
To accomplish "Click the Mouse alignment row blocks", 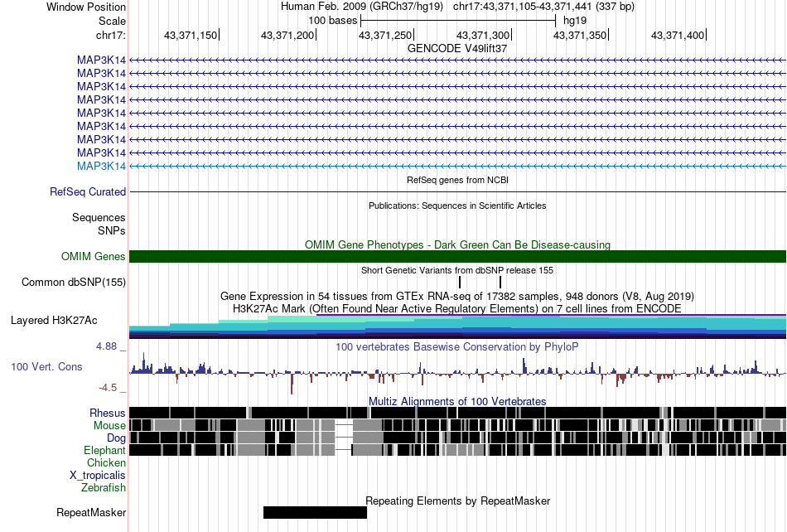I will tap(458, 425).
